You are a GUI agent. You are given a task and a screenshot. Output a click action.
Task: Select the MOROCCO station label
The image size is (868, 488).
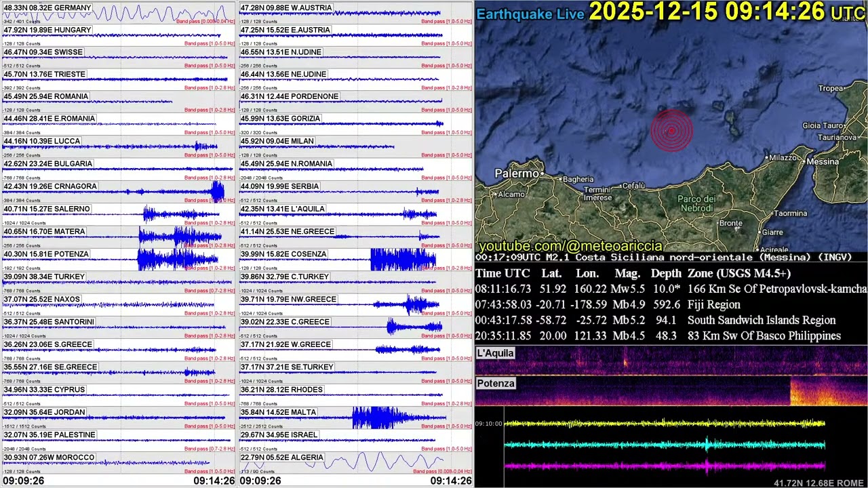[x=49, y=458]
